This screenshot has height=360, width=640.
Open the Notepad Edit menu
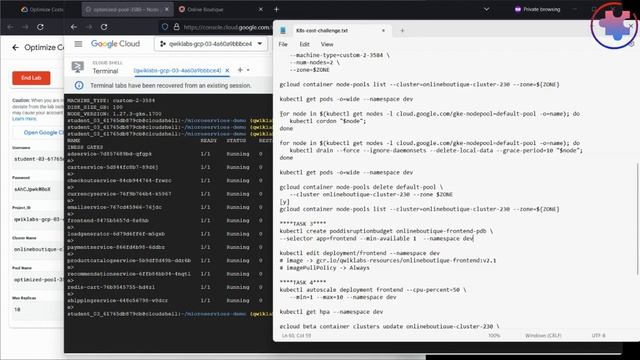(304, 44)
